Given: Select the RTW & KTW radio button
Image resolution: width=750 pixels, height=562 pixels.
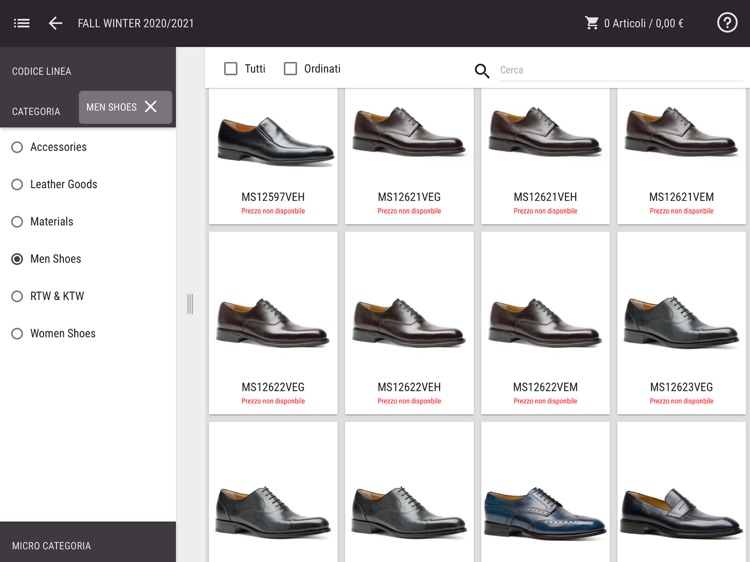Looking at the screenshot, I should [x=17, y=297].
